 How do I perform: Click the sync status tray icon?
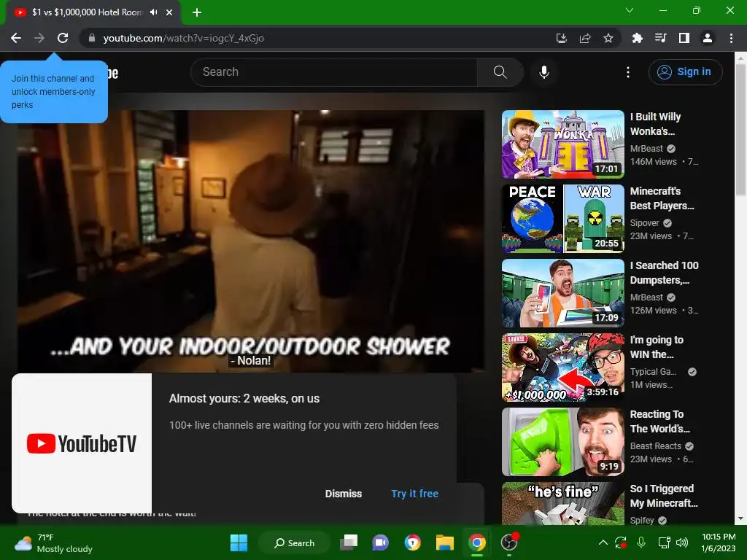click(x=621, y=542)
